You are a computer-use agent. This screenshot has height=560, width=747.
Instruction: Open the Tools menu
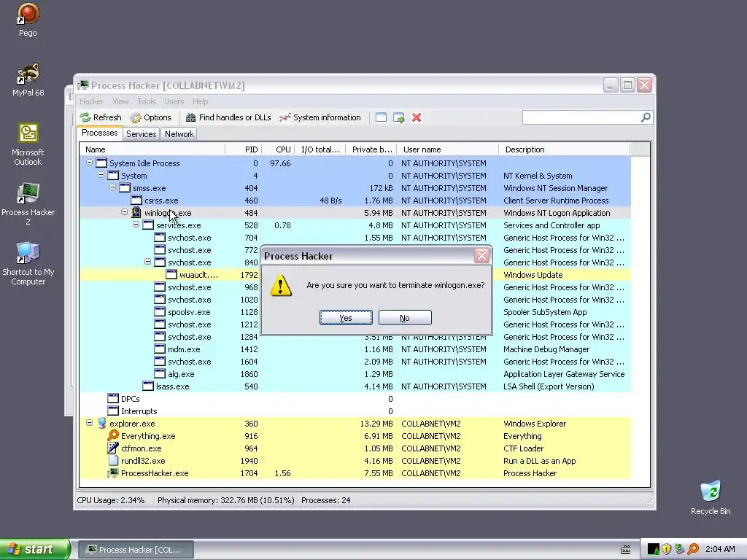pyautogui.click(x=147, y=101)
